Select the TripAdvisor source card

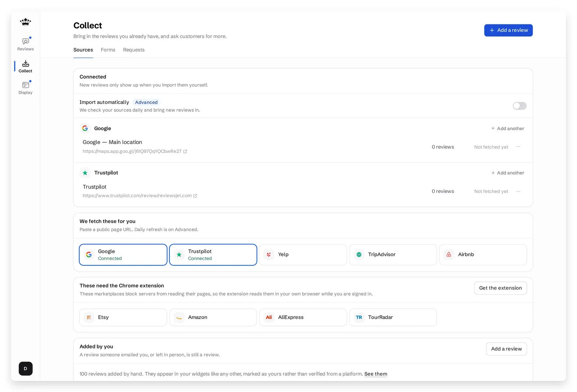pos(393,255)
